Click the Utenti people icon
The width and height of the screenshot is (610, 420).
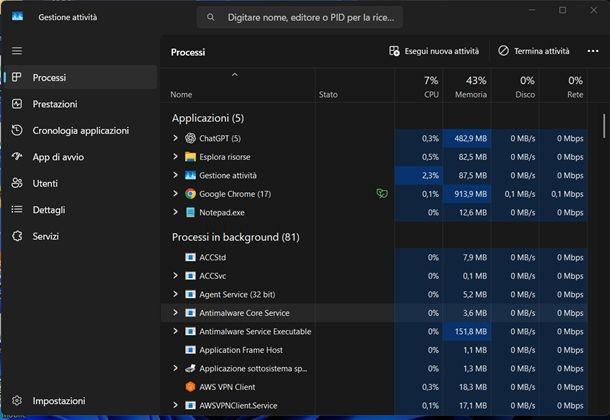click(x=17, y=183)
